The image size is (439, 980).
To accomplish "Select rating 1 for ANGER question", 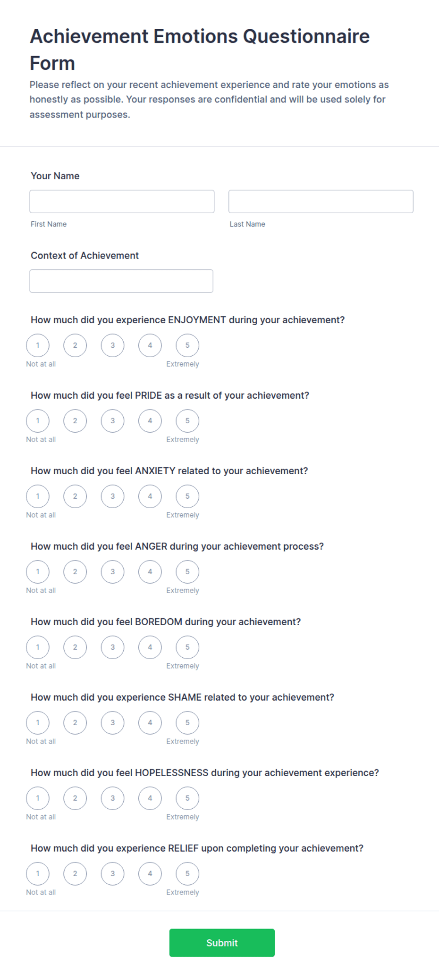I will tap(38, 572).
